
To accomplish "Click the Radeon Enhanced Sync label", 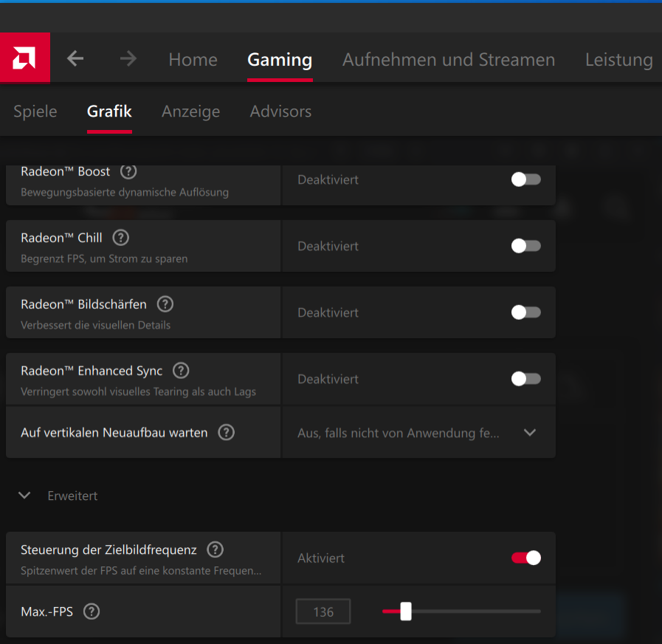I will [92, 371].
